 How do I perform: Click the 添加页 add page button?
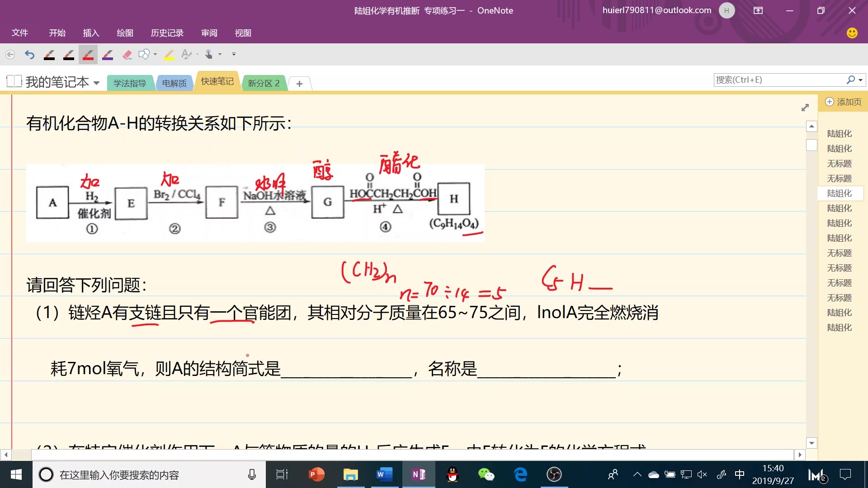tap(844, 102)
